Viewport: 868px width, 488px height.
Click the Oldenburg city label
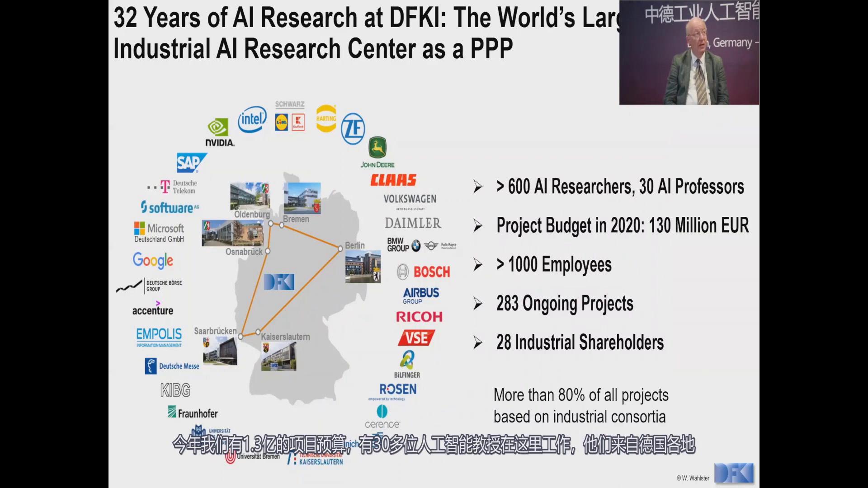click(252, 214)
